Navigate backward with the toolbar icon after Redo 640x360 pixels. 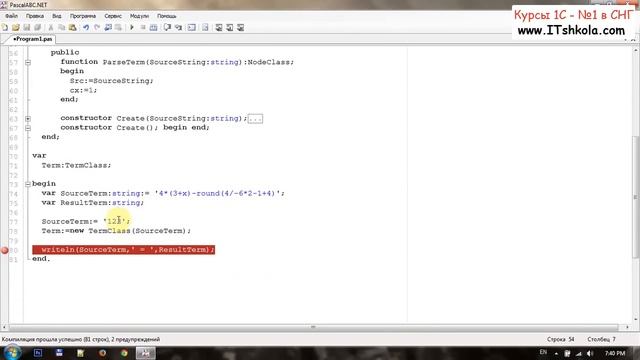108,27
